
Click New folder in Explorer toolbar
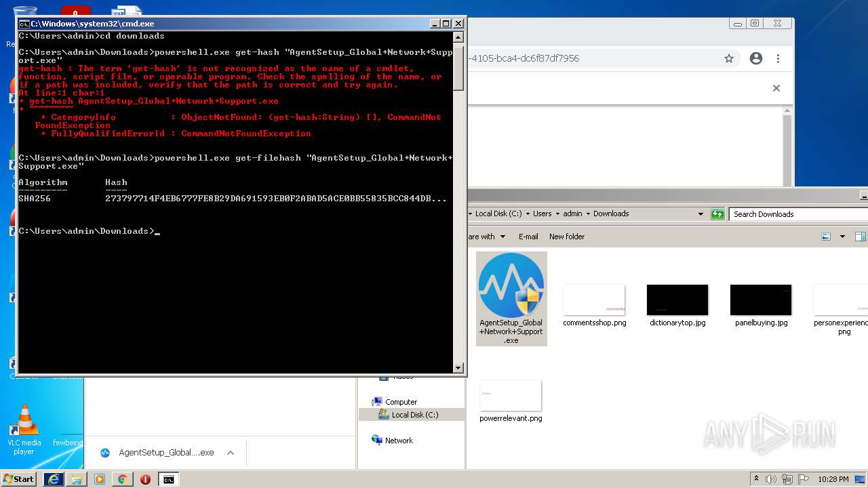567,237
